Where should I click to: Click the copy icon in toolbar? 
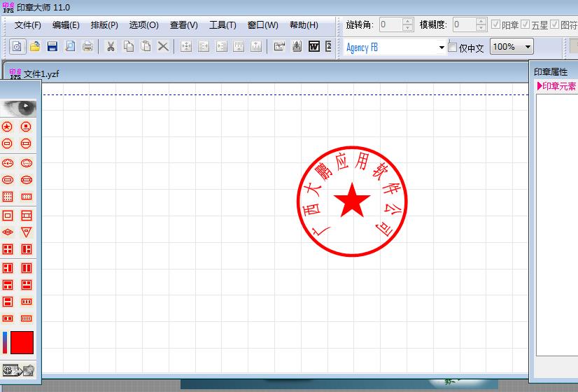coord(128,47)
